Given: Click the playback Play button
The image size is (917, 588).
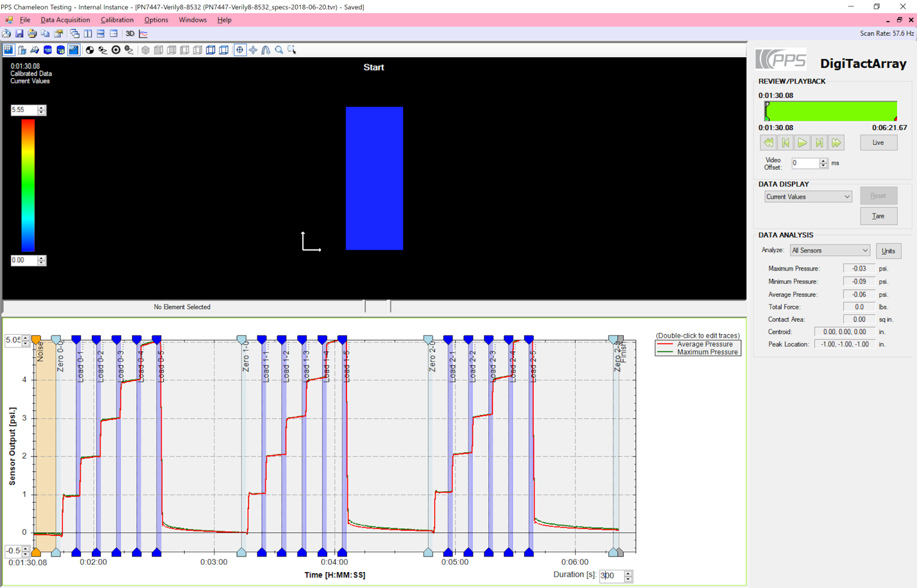Looking at the screenshot, I should click(x=802, y=142).
